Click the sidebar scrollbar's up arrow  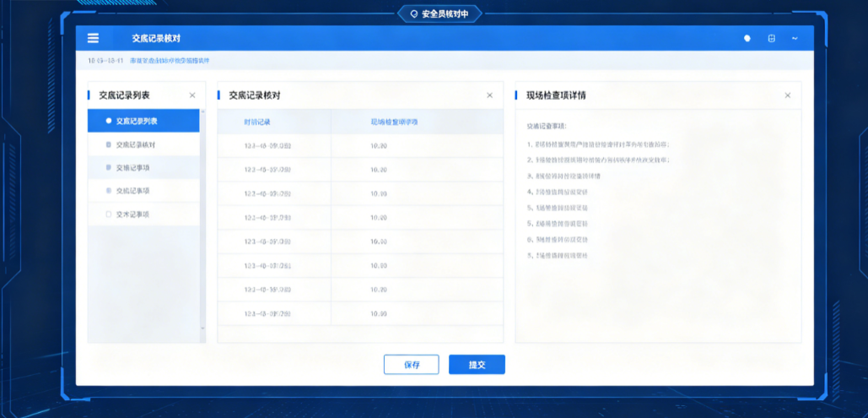coord(202,112)
